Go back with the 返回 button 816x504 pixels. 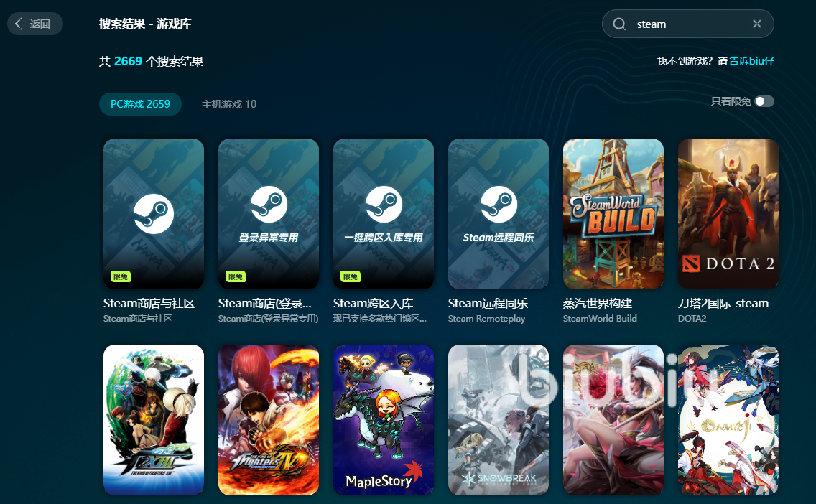pos(35,24)
